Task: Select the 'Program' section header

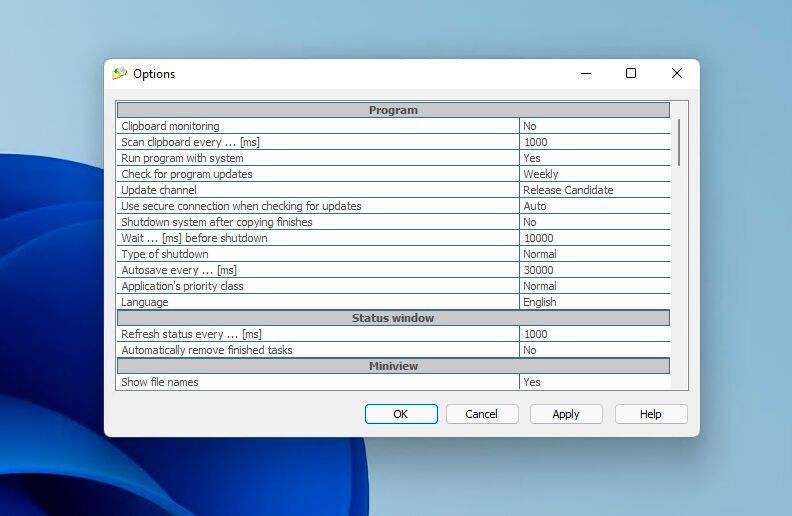Action: tap(393, 110)
